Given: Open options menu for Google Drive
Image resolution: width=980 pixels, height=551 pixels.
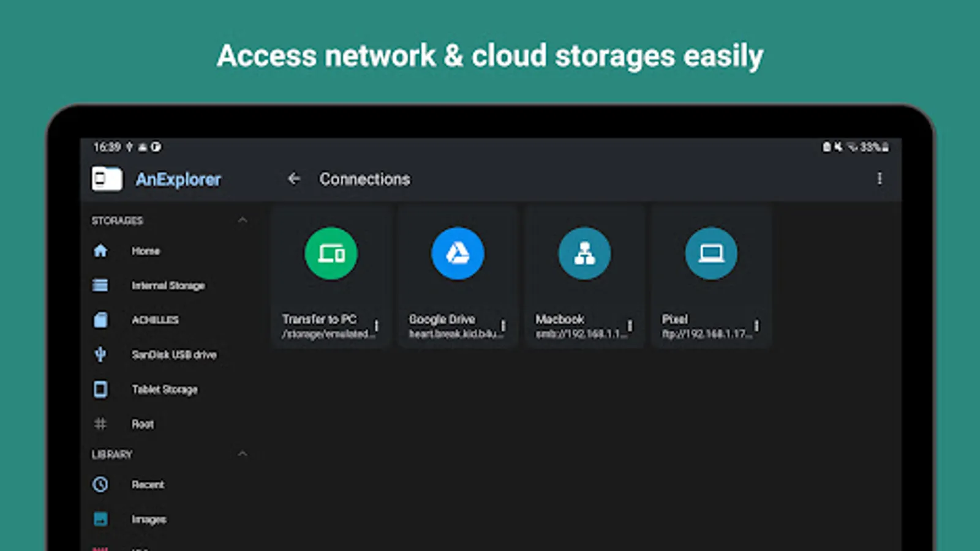Looking at the screenshot, I should 503,326.
